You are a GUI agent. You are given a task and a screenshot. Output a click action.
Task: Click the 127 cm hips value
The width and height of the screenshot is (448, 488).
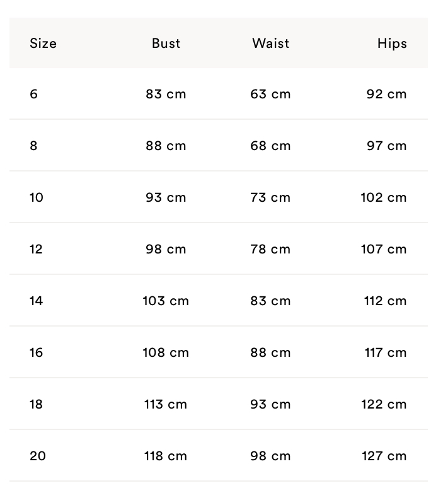(384, 456)
